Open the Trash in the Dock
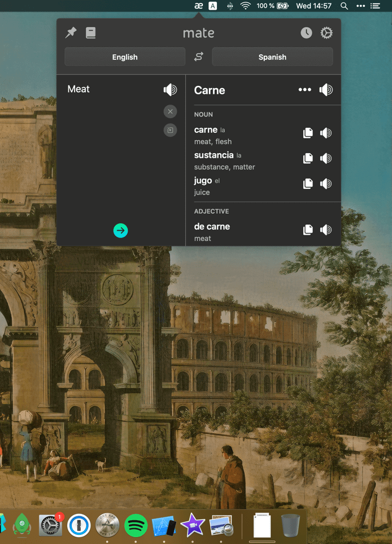392x544 pixels. tap(290, 525)
